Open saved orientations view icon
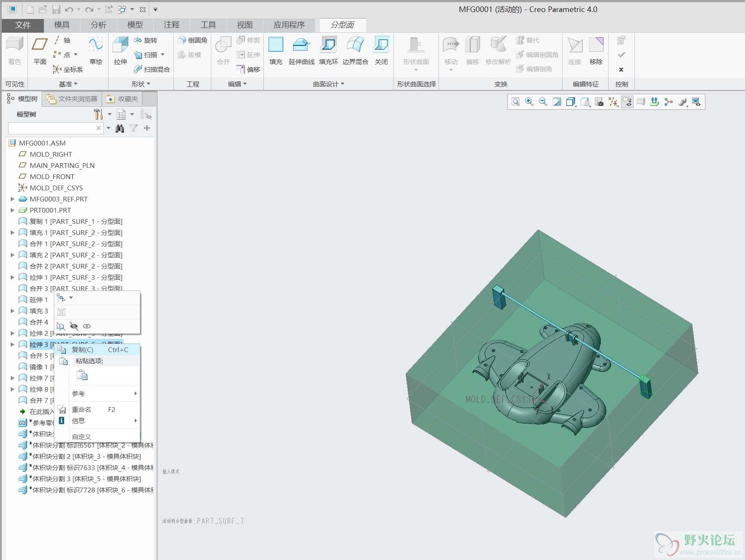 585,102
